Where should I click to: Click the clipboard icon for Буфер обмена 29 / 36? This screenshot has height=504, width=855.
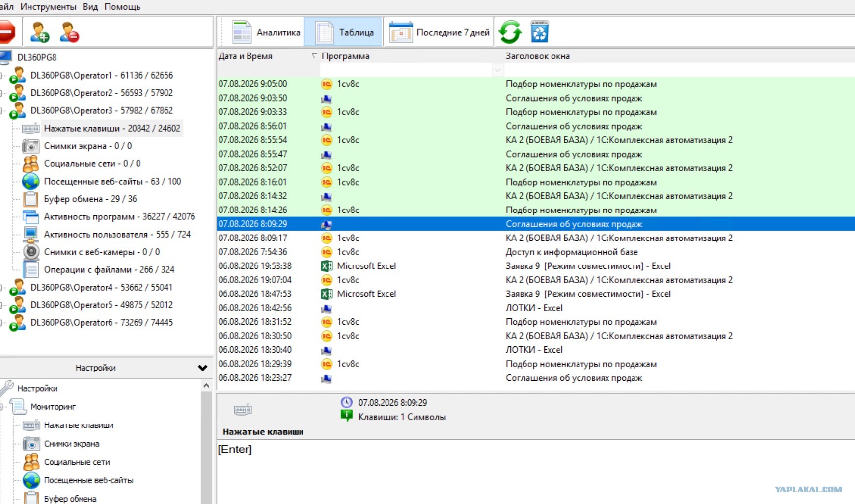click(30, 199)
